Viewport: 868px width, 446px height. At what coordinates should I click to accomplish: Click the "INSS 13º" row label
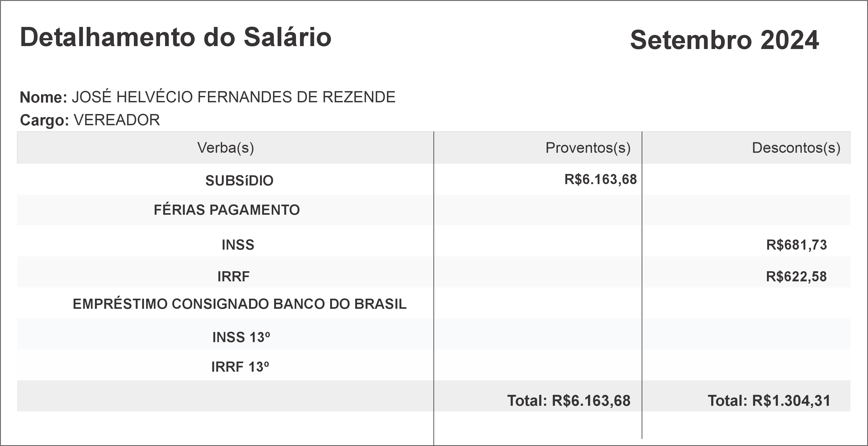241,337
